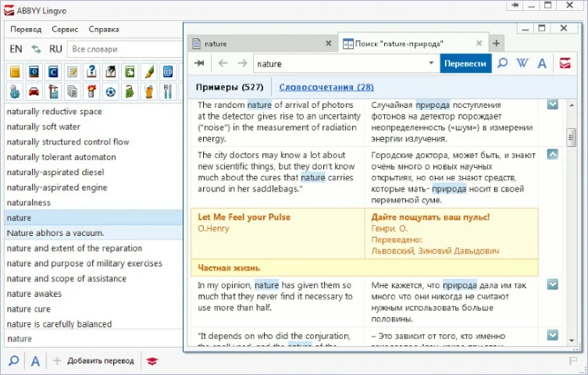
Task: Collapse the city doctors example source
Action: [552, 155]
